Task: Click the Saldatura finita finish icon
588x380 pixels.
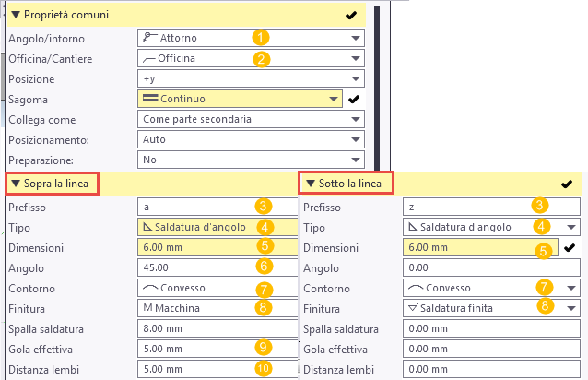Action: click(413, 308)
